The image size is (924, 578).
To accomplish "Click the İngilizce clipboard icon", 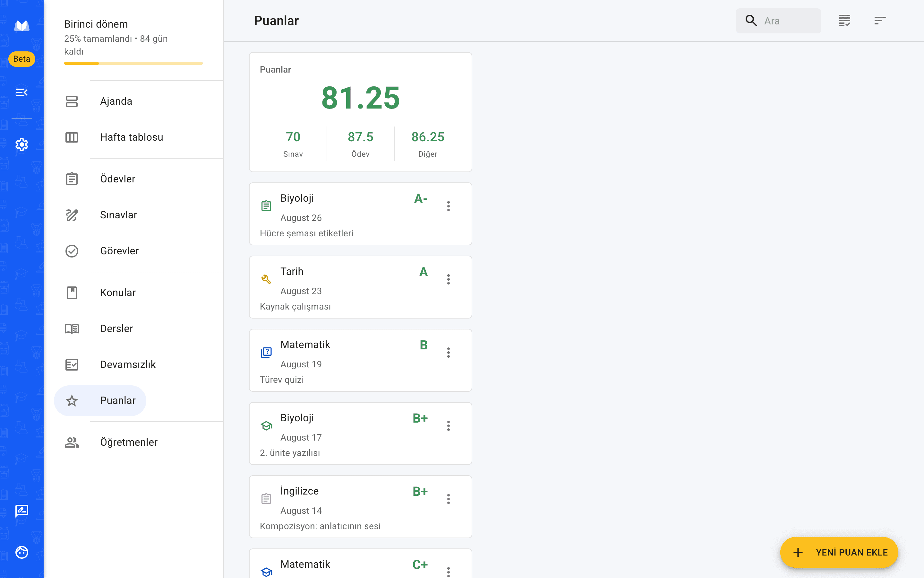I will click(266, 499).
